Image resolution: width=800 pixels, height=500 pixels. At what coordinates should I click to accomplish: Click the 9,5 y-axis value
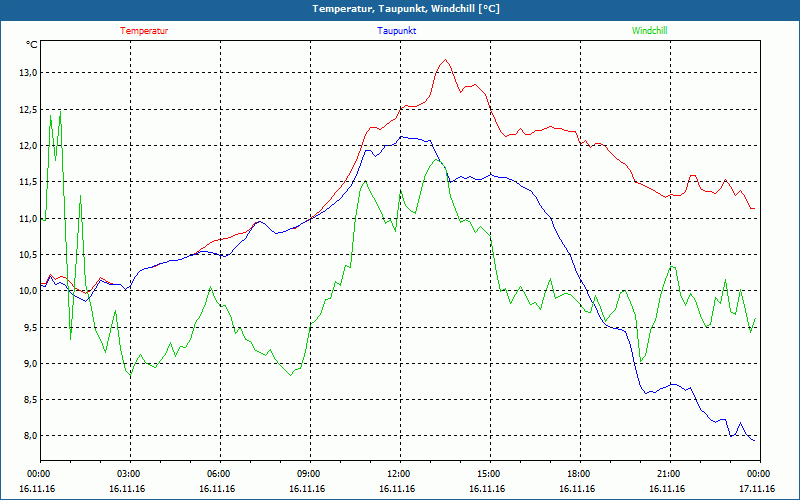coord(31,327)
